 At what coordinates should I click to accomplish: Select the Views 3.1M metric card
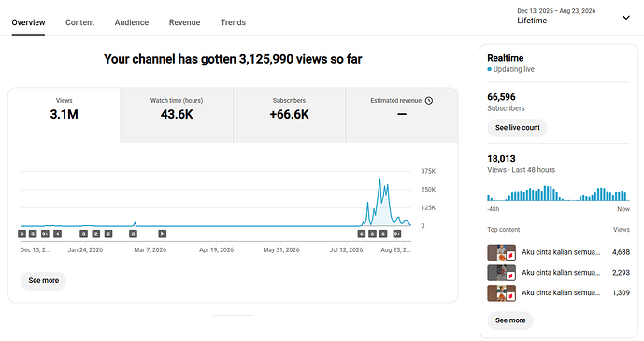click(x=64, y=115)
